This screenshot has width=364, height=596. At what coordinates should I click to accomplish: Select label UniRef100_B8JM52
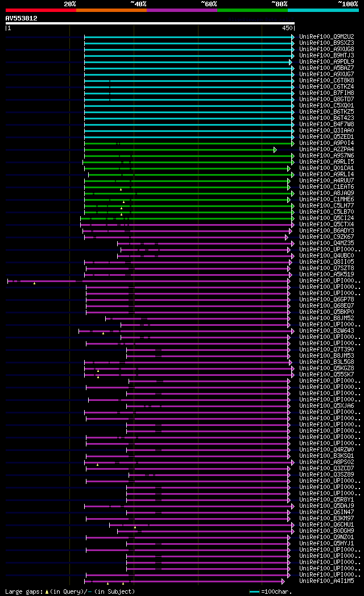(326, 318)
